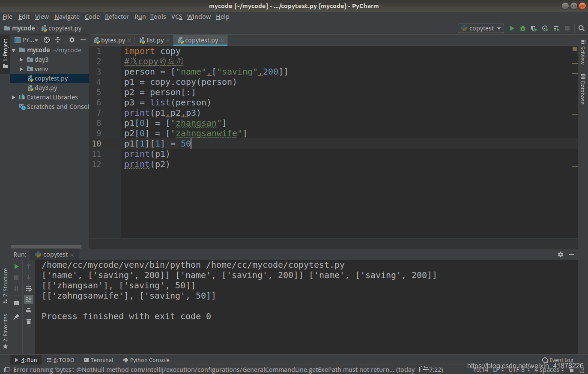Expand the day3 folder
This screenshot has width=588, height=374.
21,60
